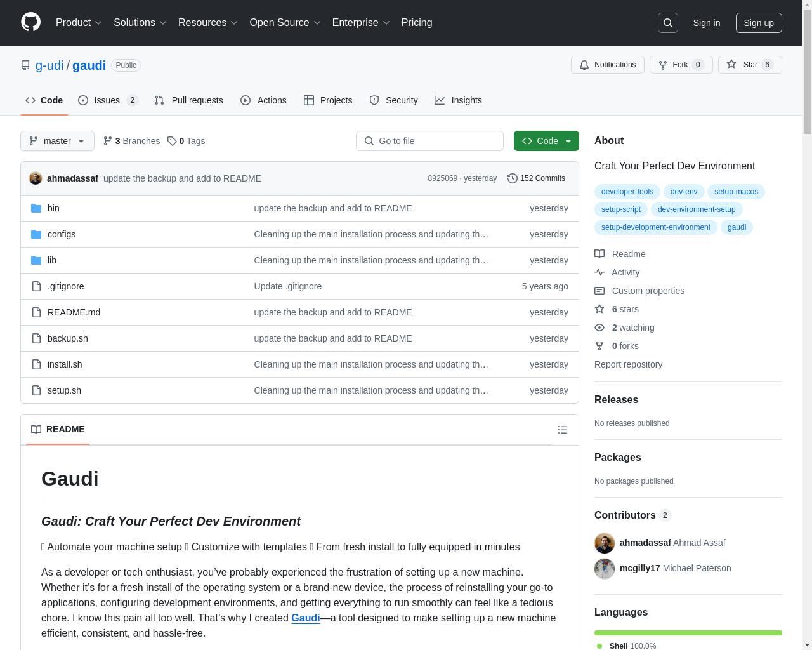The height and width of the screenshot is (650, 812).
Task: Click the pulse icon beside Activity
Action: 599,272
